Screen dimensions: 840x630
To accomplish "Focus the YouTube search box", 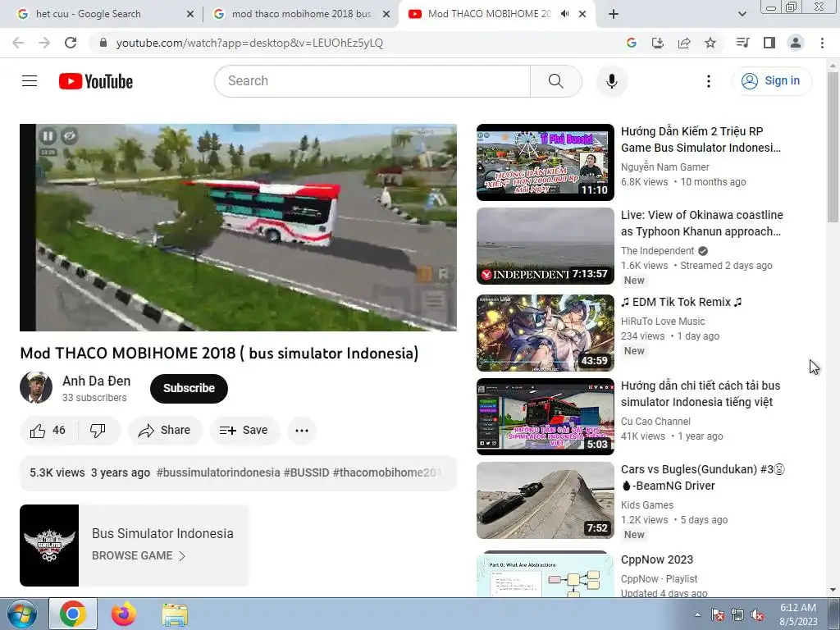I will 372,81.
